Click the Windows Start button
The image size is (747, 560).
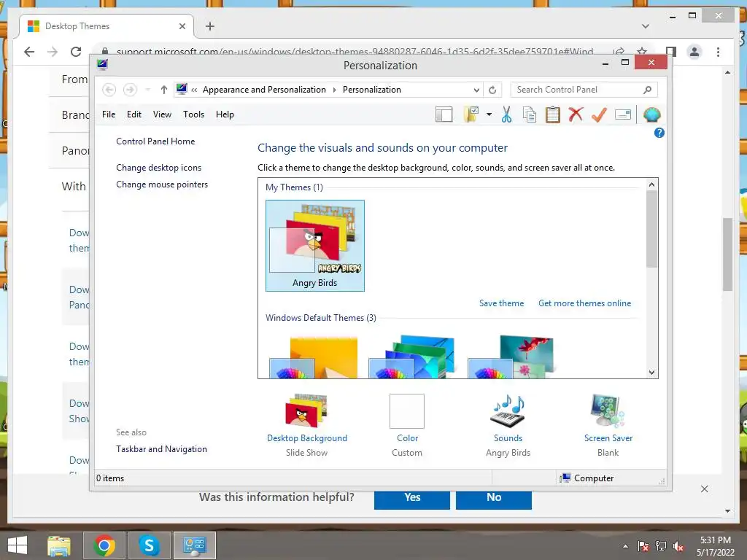18,545
